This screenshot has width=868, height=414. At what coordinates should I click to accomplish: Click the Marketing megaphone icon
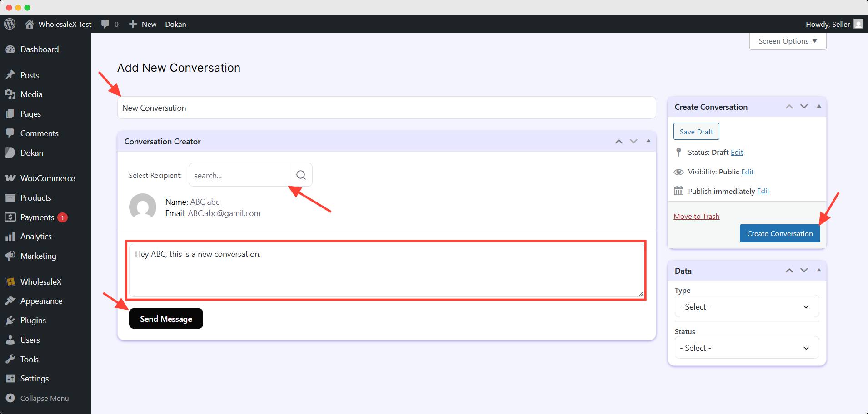pos(10,256)
